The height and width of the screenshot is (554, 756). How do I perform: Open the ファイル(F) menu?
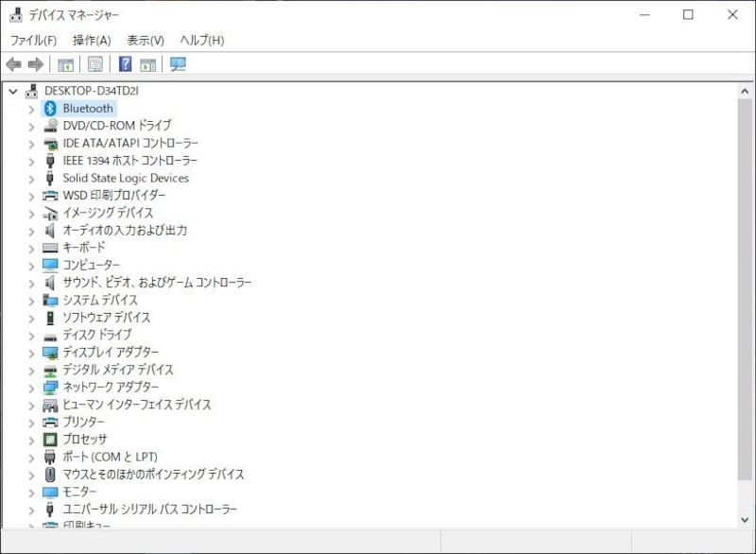(x=33, y=41)
